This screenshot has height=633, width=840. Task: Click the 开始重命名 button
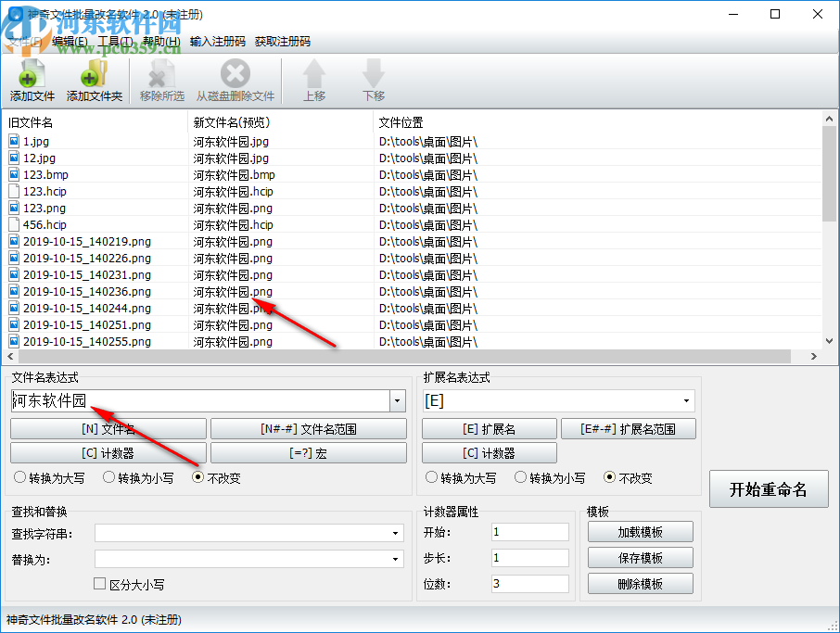(x=769, y=489)
